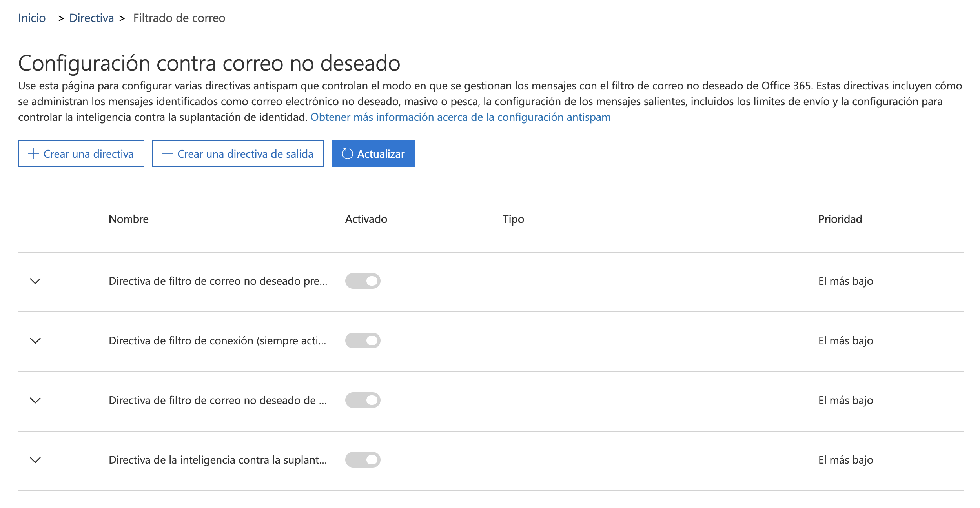Go to Inicio breadcrumb link
The height and width of the screenshot is (508, 980).
32,18
